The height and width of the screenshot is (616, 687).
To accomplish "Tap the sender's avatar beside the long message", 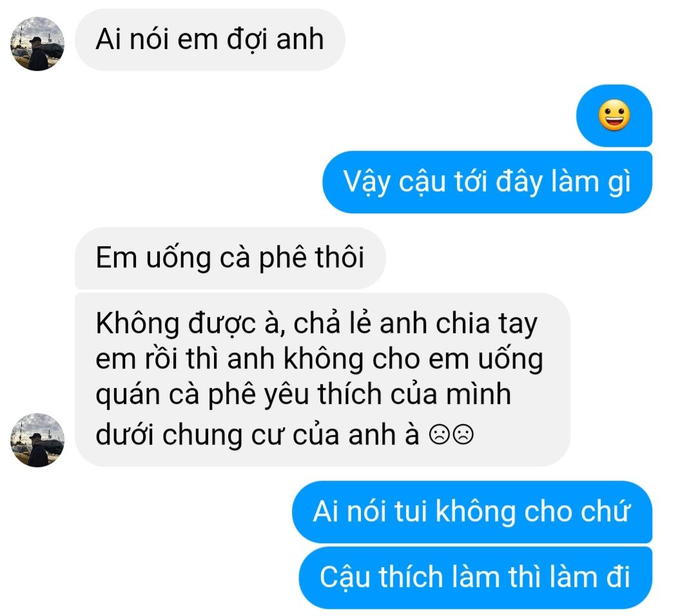I will click(x=37, y=440).
